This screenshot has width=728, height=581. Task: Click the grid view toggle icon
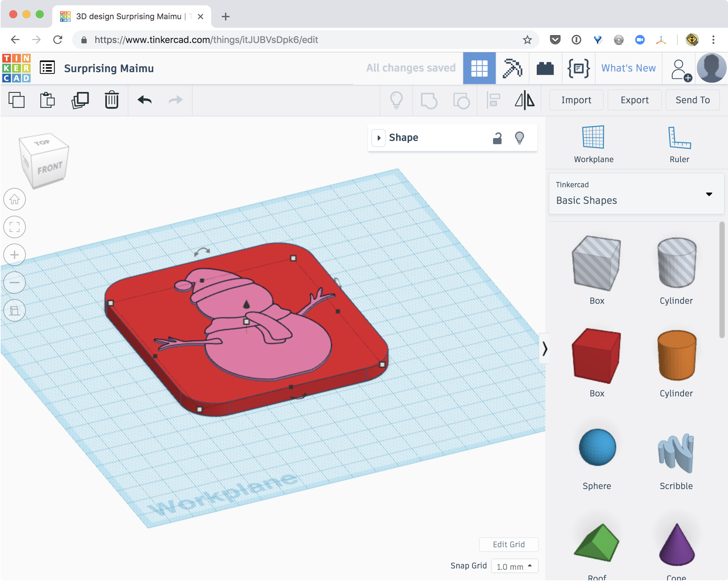click(x=479, y=67)
